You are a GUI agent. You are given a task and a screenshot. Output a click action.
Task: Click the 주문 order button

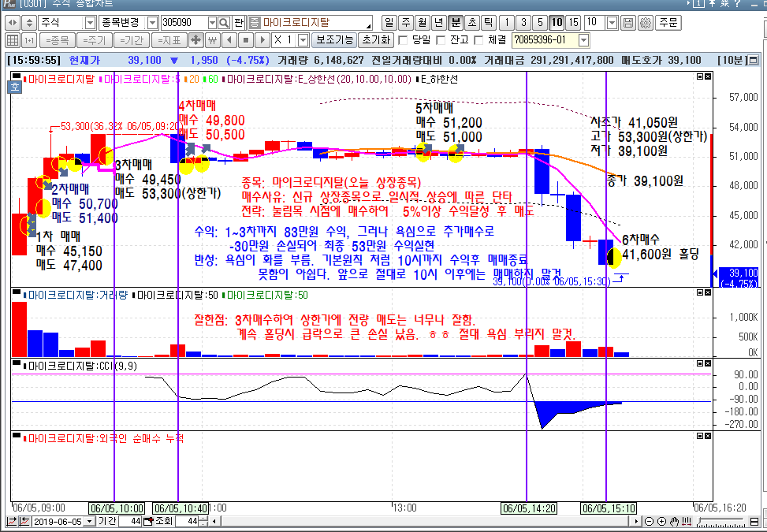click(x=668, y=23)
